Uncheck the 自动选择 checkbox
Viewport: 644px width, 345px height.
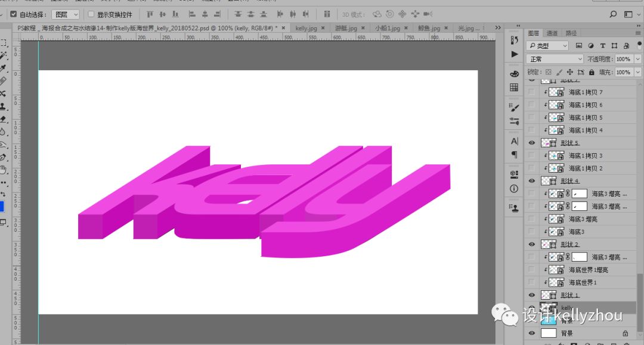pos(14,14)
